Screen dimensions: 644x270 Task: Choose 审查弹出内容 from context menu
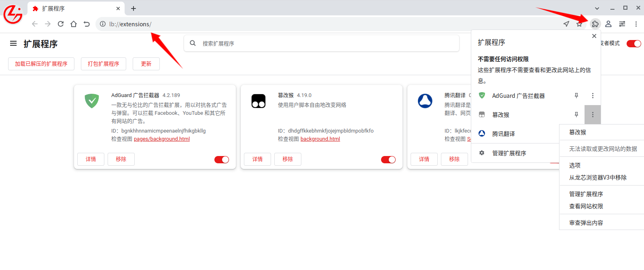click(x=602, y=223)
